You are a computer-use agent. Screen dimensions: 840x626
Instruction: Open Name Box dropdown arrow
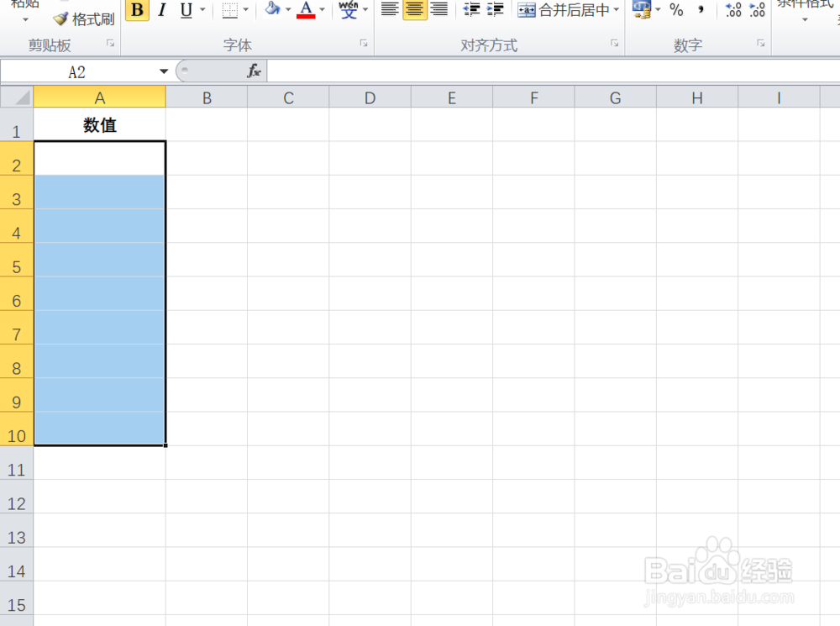point(164,71)
